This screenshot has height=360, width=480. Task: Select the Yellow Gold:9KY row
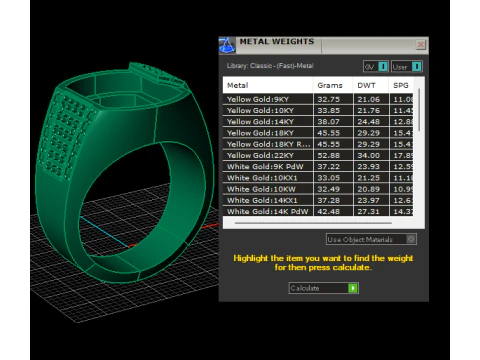point(318,99)
